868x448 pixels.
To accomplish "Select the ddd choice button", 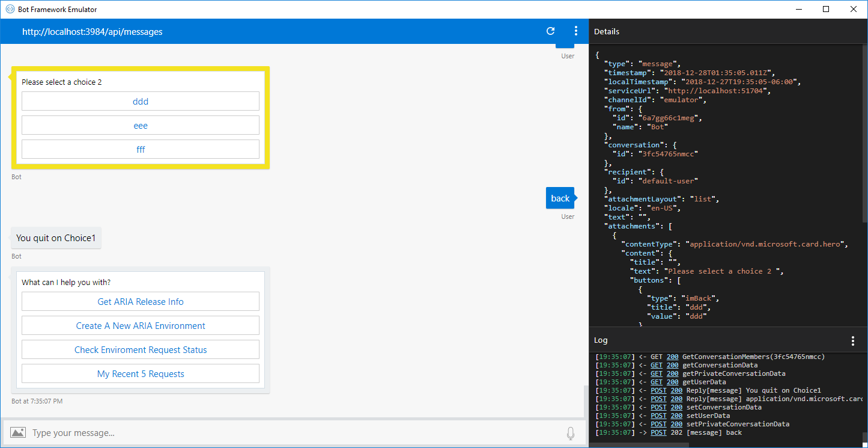I will tap(140, 101).
